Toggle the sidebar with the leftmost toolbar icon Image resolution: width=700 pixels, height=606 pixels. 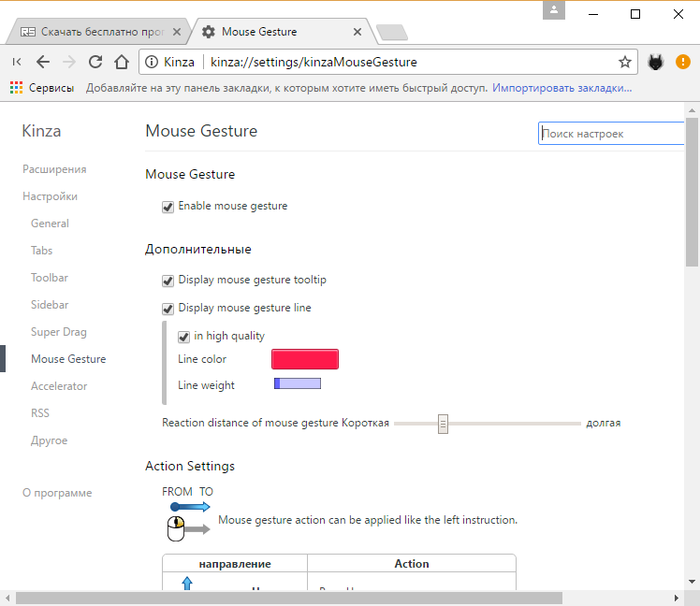17,62
